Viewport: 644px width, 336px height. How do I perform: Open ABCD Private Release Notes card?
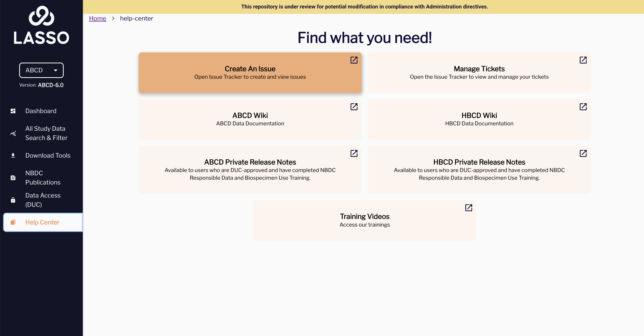[x=250, y=170]
